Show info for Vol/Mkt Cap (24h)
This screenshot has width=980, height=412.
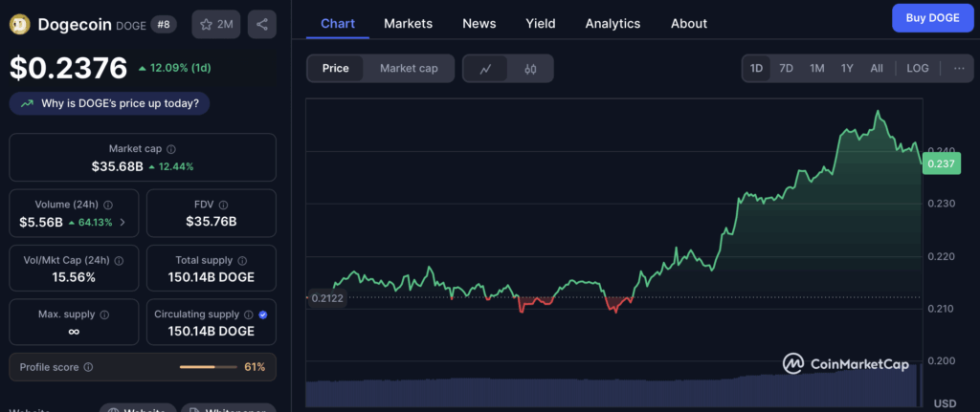120,260
